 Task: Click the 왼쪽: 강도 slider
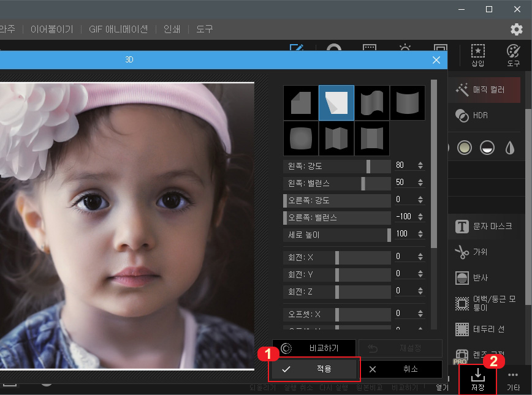337,166
